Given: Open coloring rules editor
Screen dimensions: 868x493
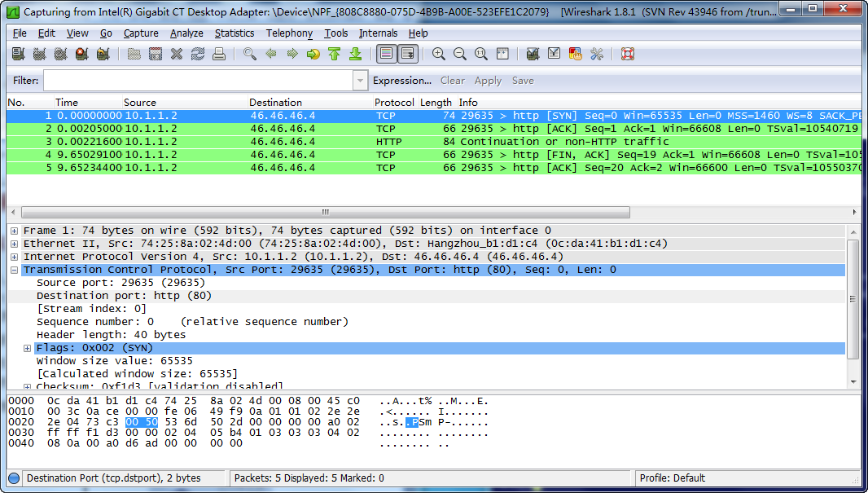Looking at the screenshot, I should point(575,54).
